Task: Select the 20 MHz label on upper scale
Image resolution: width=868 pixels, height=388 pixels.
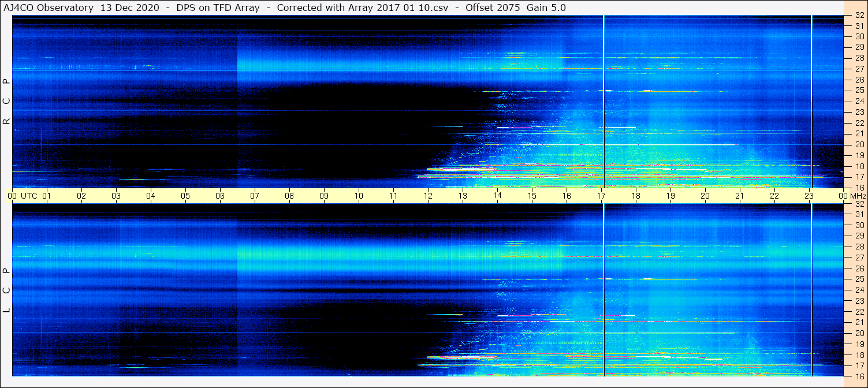Action: pos(859,144)
